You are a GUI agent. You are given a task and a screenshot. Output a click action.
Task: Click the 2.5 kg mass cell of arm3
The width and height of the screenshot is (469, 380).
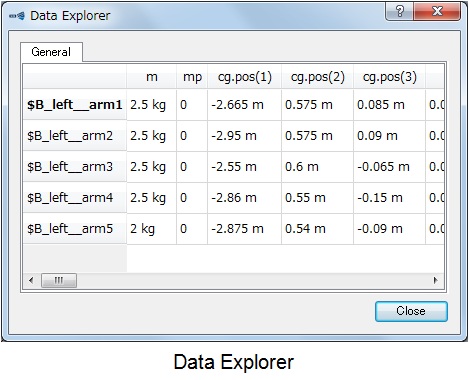click(152, 167)
